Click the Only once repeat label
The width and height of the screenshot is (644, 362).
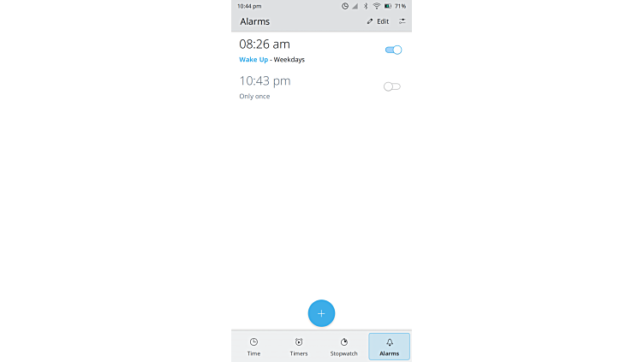click(x=254, y=96)
